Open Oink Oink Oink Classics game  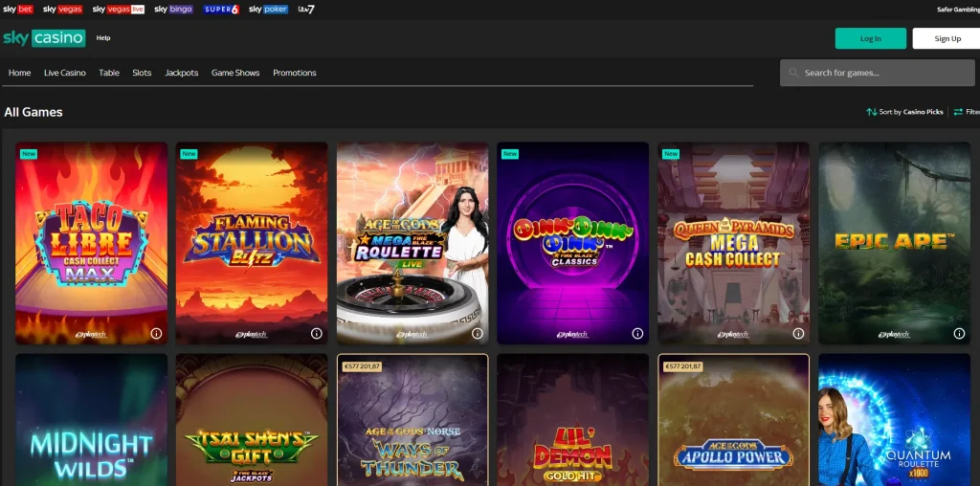572,243
